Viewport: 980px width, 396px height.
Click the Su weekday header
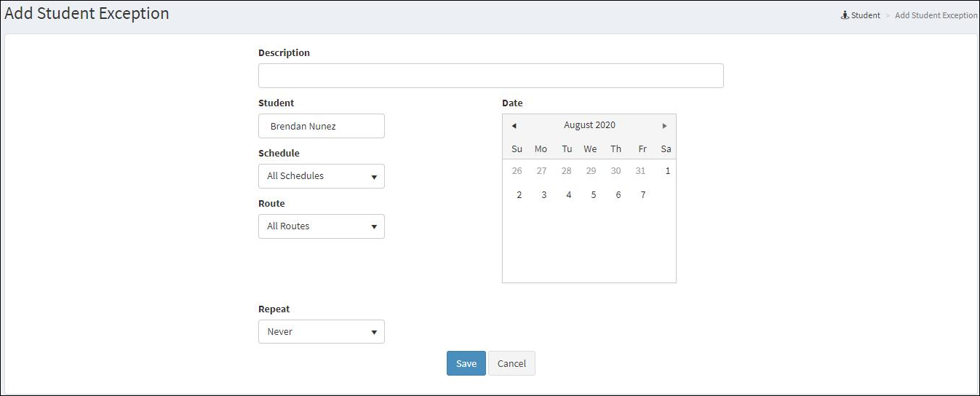click(x=517, y=149)
